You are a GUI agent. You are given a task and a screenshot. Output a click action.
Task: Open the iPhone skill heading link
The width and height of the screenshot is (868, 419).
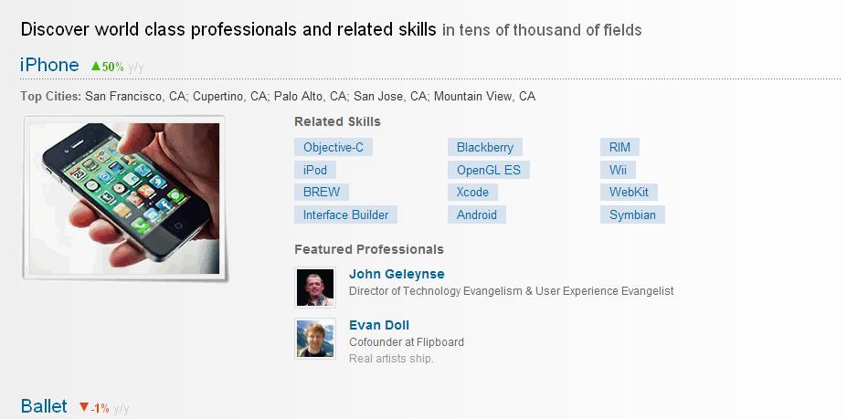tap(49, 65)
